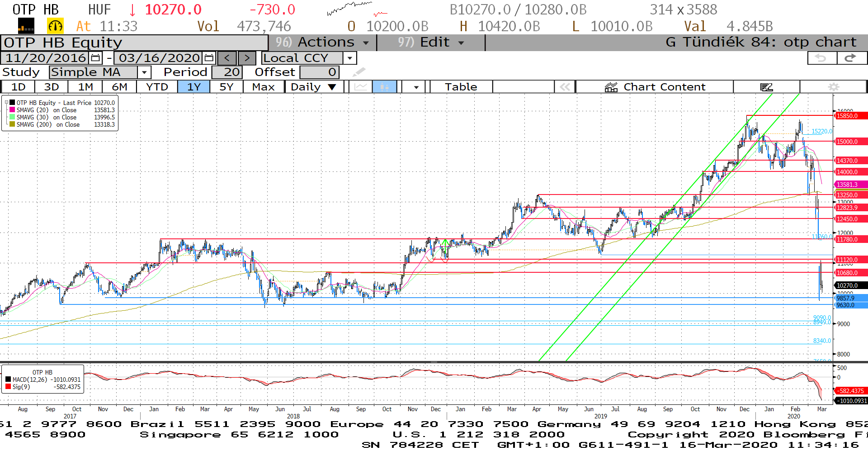Click the black Last Price color swatch
The image size is (868, 470).
pos(12,103)
